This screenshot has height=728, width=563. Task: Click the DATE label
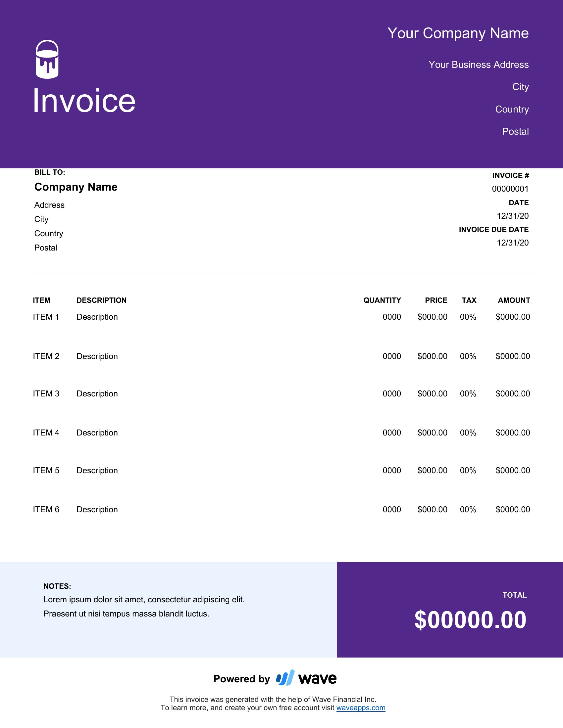(519, 203)
